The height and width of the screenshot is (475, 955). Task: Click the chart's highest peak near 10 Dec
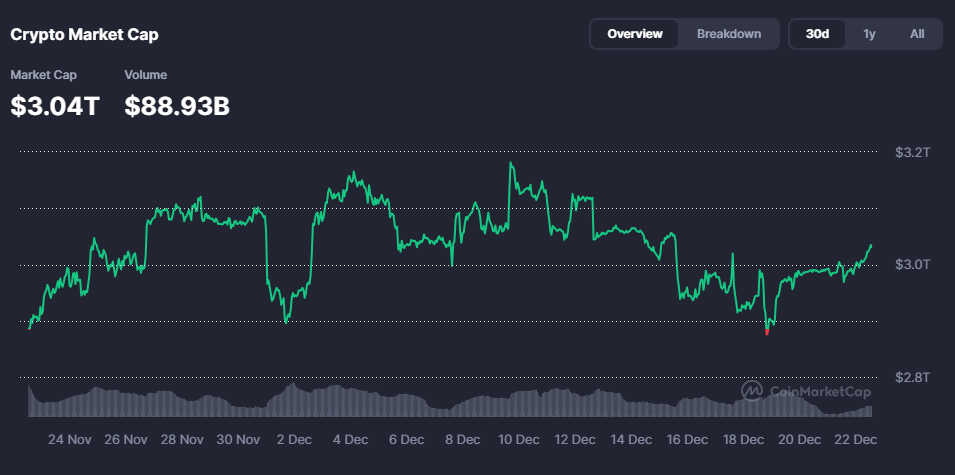pyautogui.click(x=511, y=163)
